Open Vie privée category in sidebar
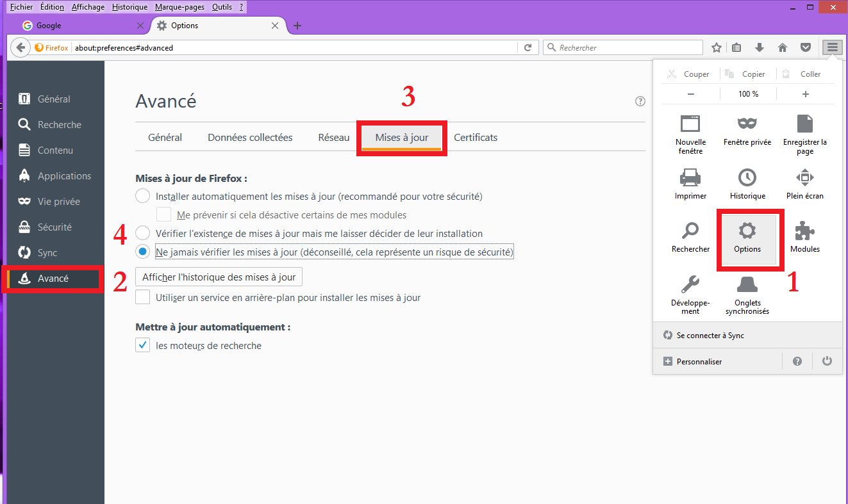Image resolution: width=848 pixels, height=504 pixels. pyautogui.click(x=56, y=202)
